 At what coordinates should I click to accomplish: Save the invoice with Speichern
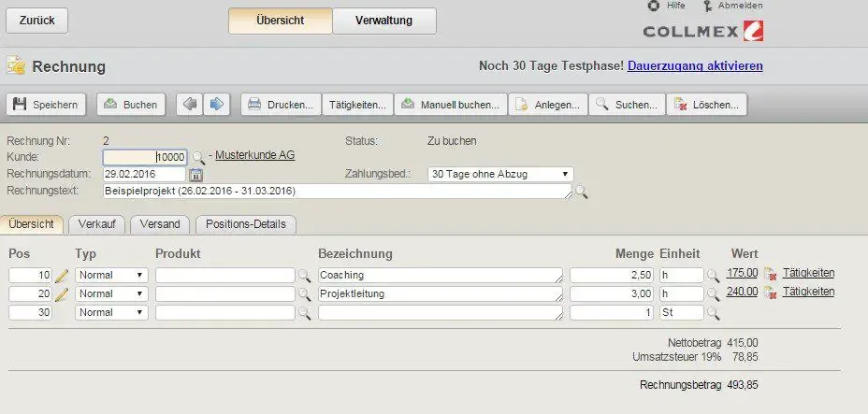pyautogui.click(x=46, y=105)
